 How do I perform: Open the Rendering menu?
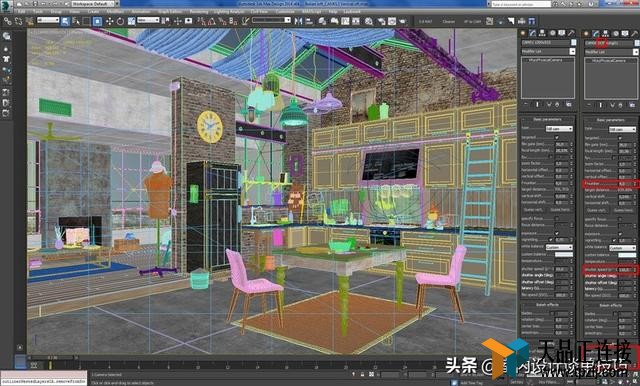pos(199,12)
